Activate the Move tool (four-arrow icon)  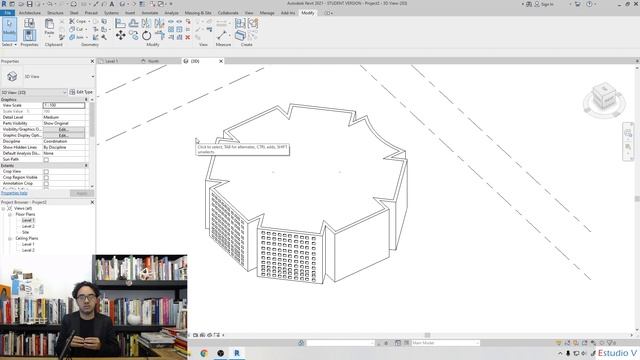[120, 36]
